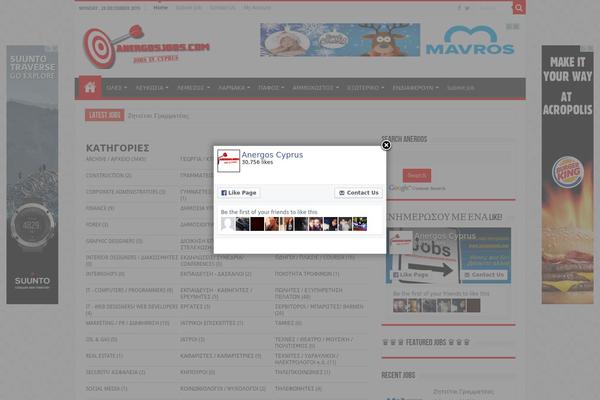Open the INTERNSHIPS category
This screenshot has height=400, width=600.
coord(105,274)
